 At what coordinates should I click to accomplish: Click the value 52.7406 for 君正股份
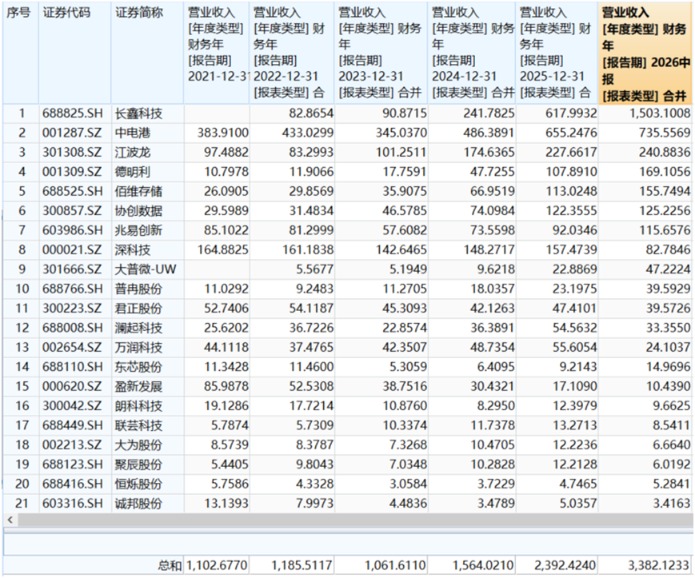pyautogui.click(x=226, y=309)
